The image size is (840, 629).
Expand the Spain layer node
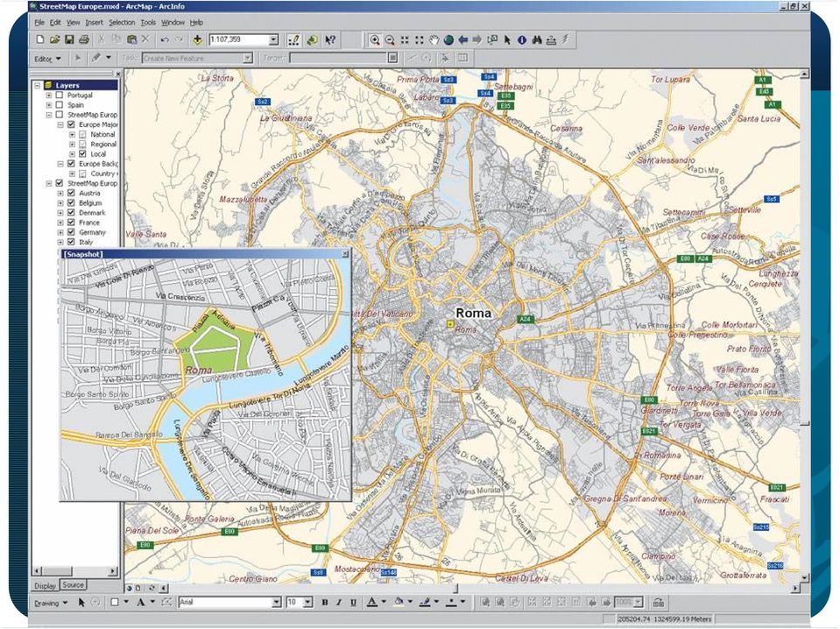[49, 105]
